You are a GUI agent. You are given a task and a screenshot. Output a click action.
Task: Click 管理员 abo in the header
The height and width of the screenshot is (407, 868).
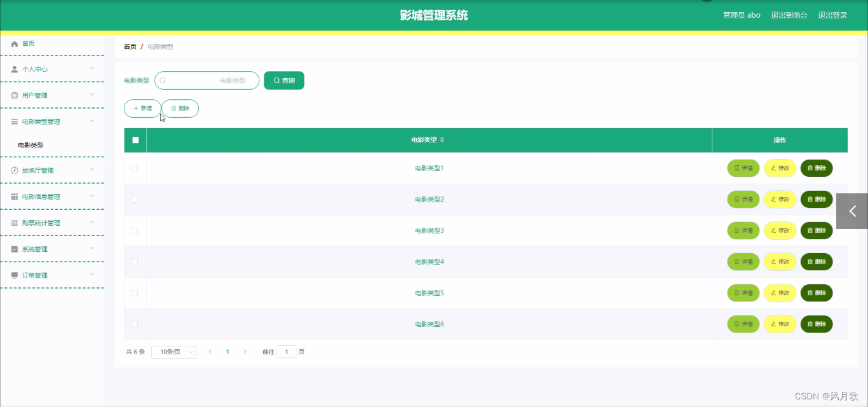pyautogui.click(x=742, y=15)
